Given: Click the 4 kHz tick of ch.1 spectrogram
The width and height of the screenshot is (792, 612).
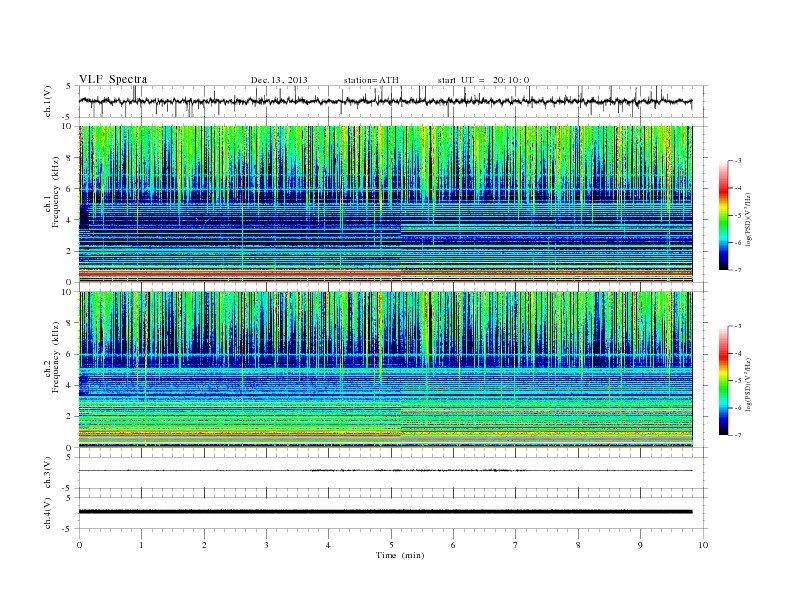Looking at the screenshot, I should 70,220.
